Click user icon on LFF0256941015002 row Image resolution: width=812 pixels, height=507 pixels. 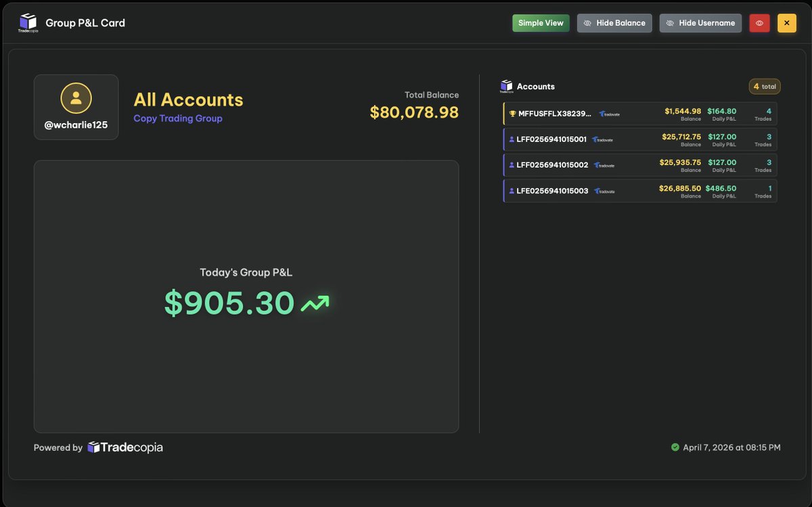[512, 165]
